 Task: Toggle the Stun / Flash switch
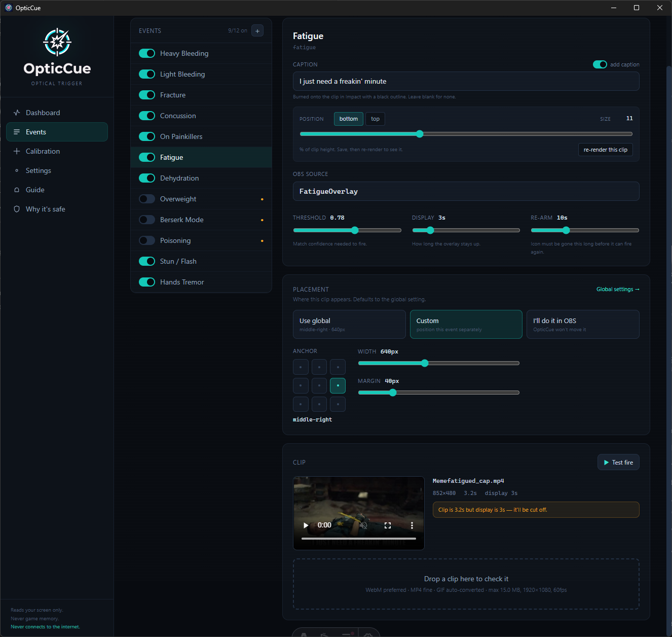[x=147, y=261]
